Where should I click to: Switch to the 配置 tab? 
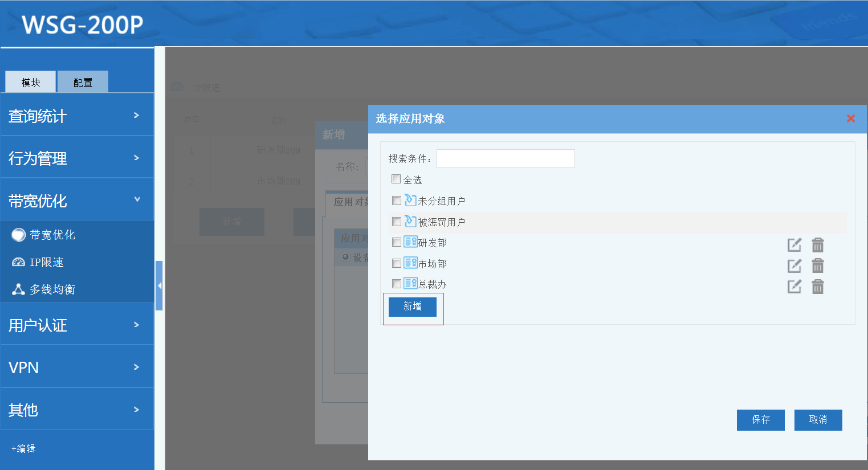pos(83,82)
